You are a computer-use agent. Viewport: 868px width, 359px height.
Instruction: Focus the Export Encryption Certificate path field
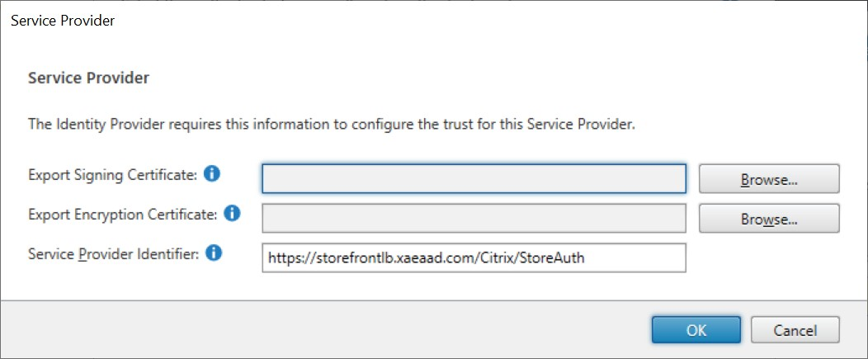pyautogui.click(x=474, y=219)
